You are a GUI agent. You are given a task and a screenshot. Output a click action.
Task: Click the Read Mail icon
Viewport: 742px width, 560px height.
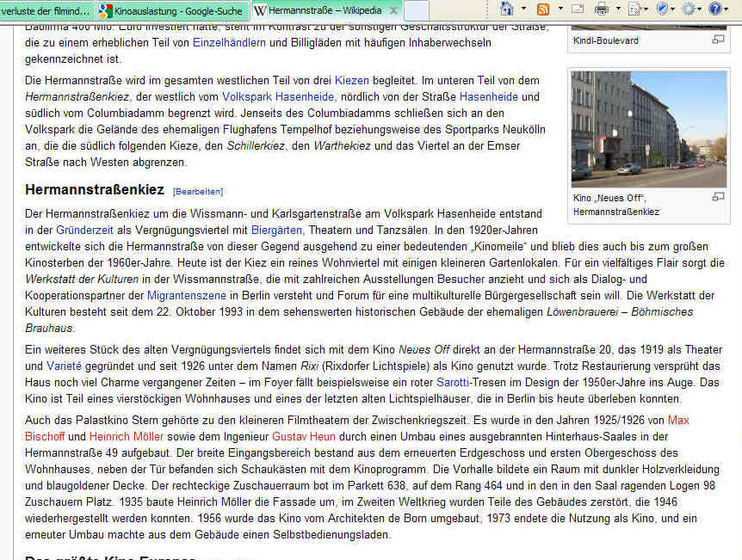pos(578,9)
